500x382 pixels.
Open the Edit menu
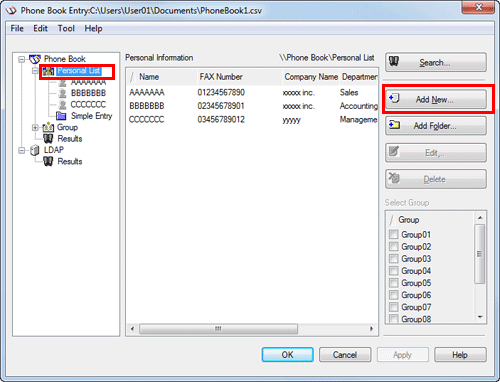(x=40, y=29)
